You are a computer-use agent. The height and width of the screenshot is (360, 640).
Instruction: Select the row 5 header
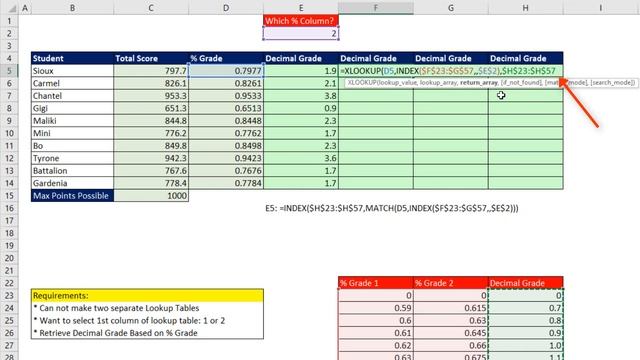(x=9, y=71)
